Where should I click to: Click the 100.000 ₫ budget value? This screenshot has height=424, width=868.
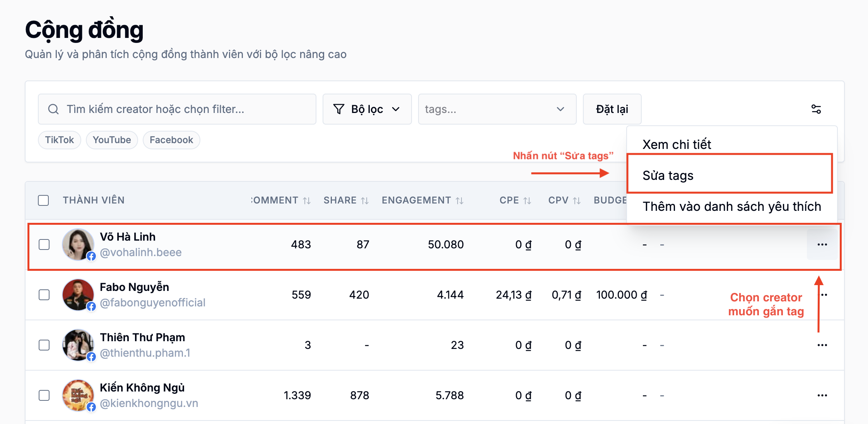tap(622, 295)
